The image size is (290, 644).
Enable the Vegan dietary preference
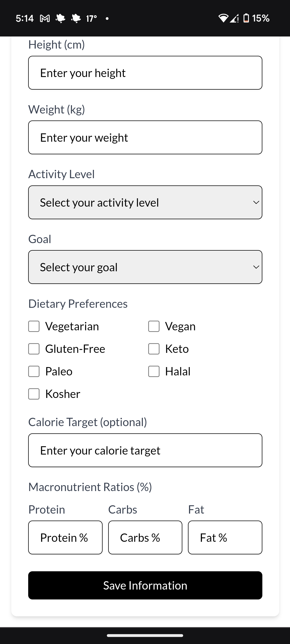pyautogui.click(x=154, y=326)
